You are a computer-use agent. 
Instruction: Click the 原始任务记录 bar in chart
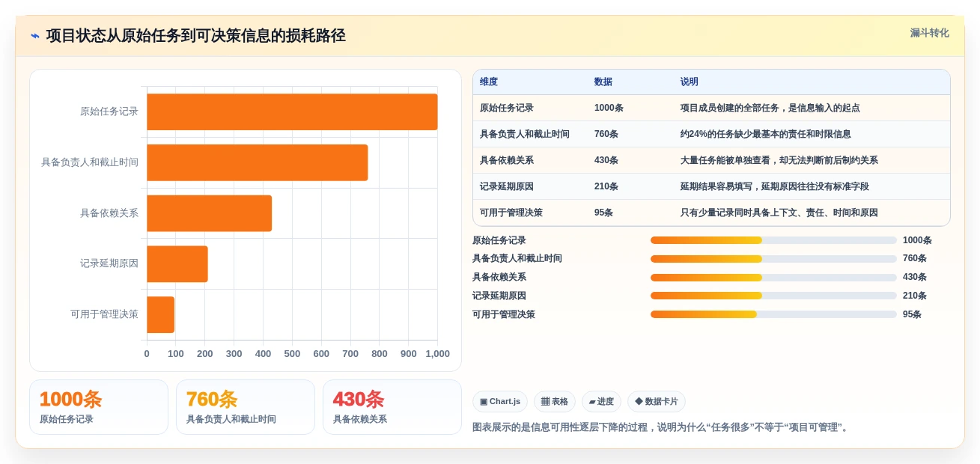(292, 112)
